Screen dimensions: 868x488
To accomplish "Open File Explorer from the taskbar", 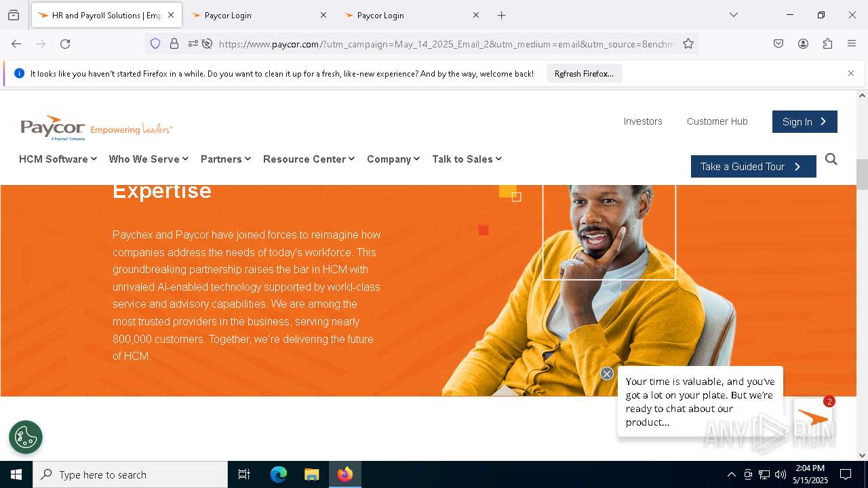I will (x=311, y=474).
